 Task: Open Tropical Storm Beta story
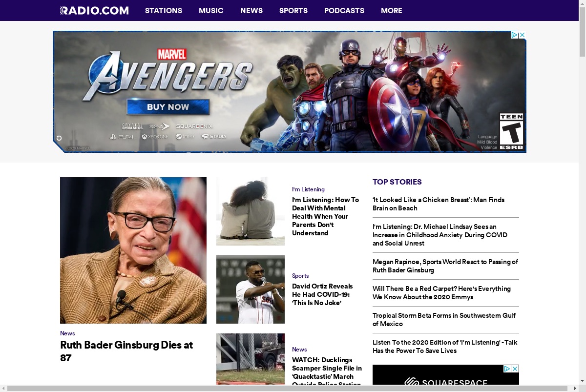coord(444,319)
